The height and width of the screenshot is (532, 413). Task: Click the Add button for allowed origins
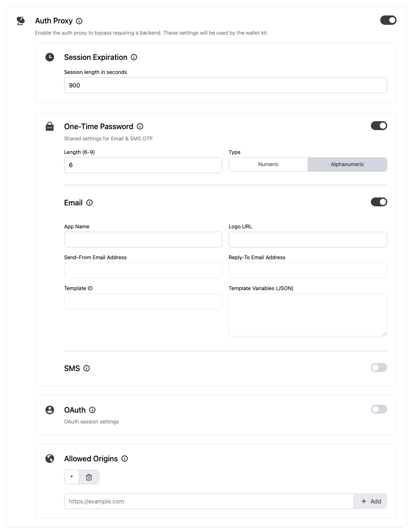[x=370, y=501]
